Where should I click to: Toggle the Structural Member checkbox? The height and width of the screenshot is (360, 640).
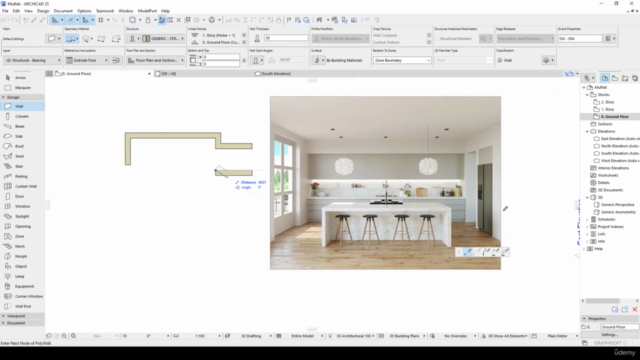437,38
